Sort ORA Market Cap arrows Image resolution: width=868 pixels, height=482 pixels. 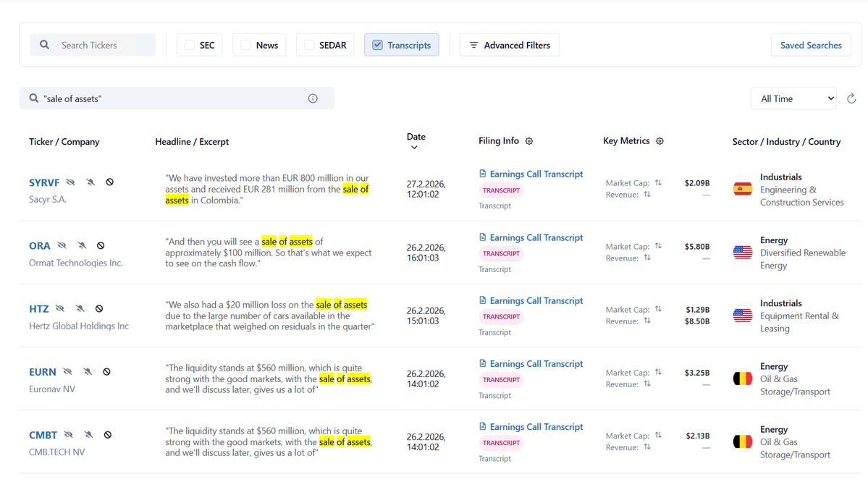click(658, 245)
